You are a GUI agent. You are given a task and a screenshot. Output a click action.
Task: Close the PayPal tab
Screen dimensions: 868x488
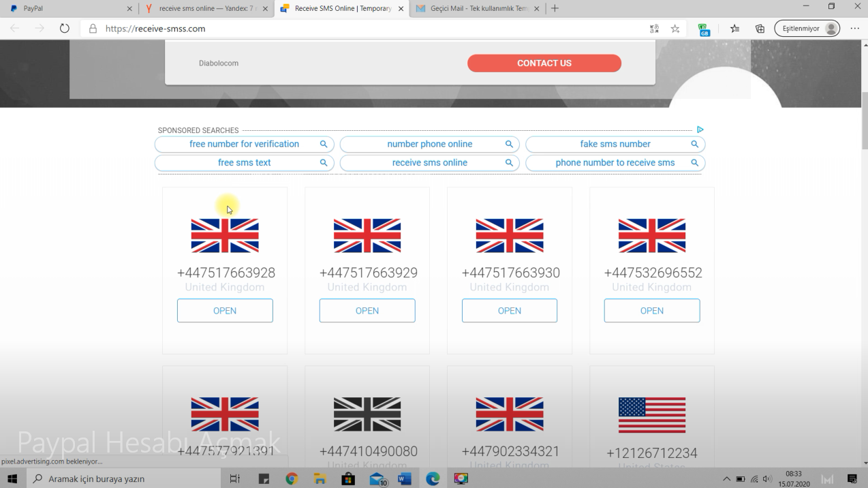[129, 9]
